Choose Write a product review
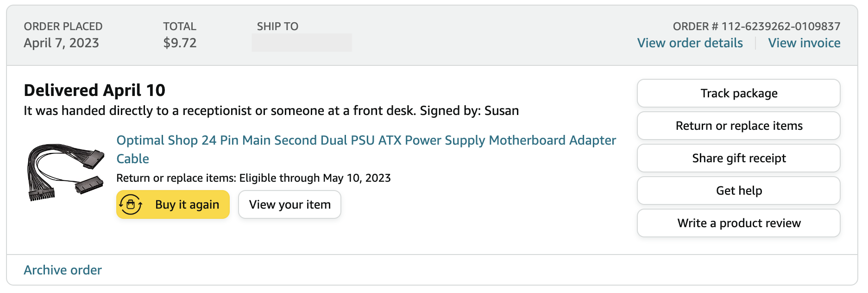 [738, 223]
